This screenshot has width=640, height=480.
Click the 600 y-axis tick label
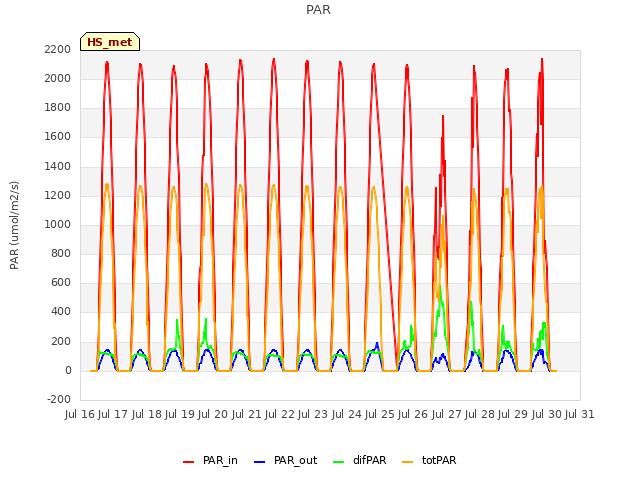point(61,283)
